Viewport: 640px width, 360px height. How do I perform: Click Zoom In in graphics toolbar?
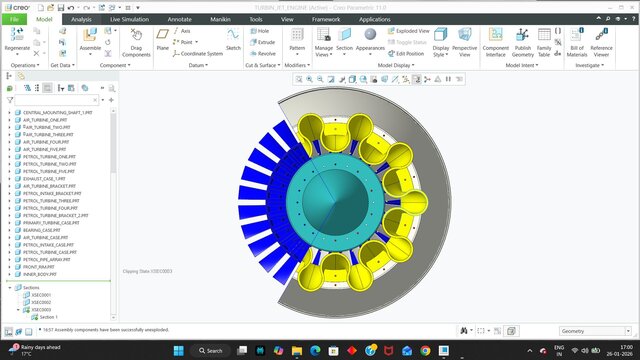click(310, 79)
